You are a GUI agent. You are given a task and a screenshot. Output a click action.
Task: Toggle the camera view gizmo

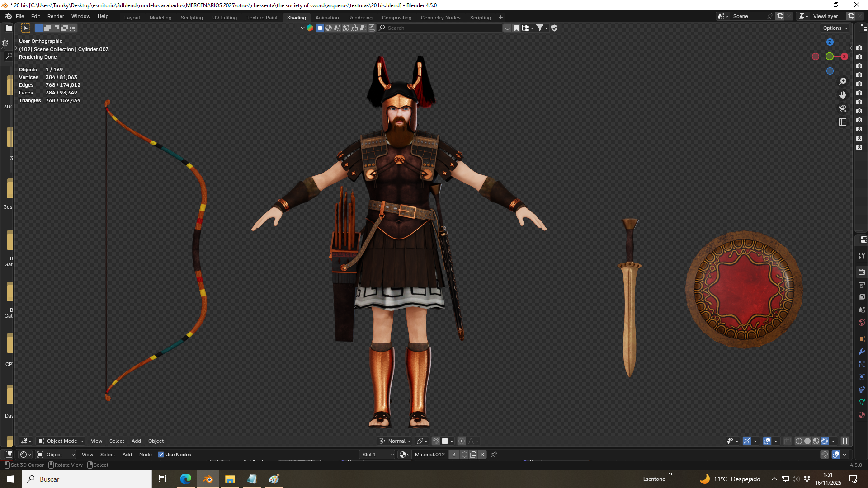coord(843,108)
